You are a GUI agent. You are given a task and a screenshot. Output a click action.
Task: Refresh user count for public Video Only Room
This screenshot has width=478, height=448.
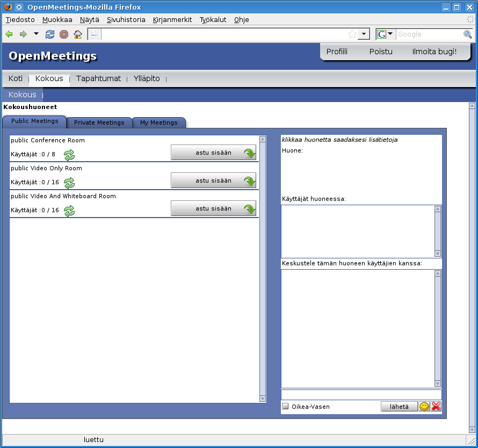click(x=69, y=183)
